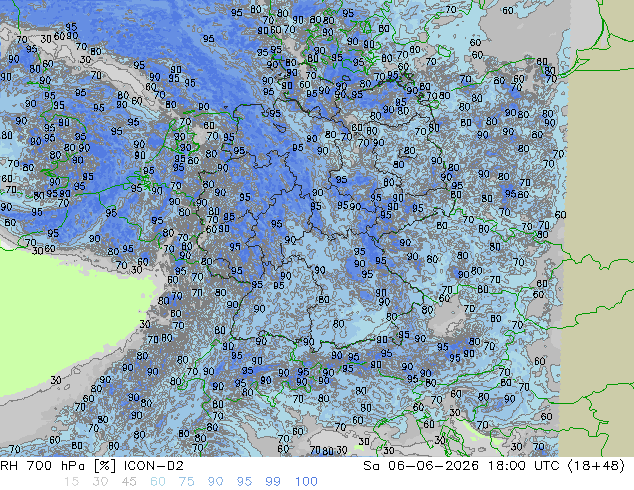634x490 pixels.
Task: Click the legend value '90' in color scale
Action: click(x=215, y=482)
